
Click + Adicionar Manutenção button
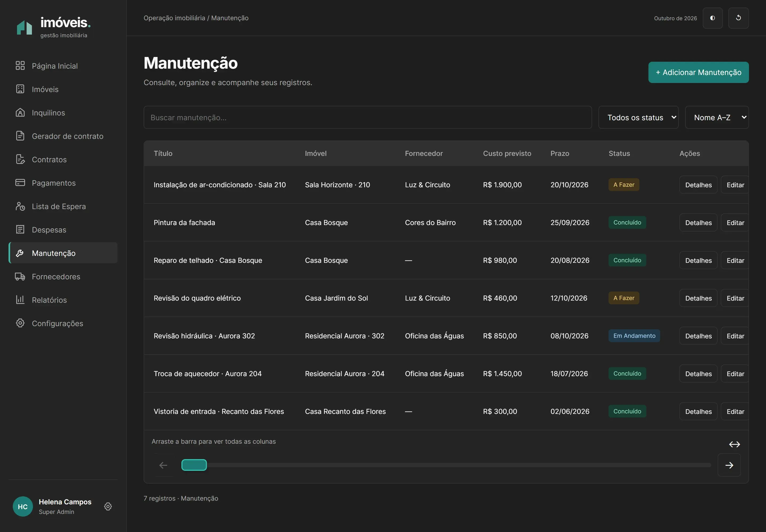coord(698,72)
